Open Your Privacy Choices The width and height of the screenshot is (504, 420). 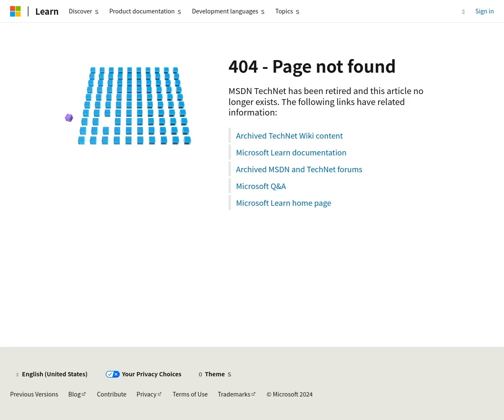[x=144, y=374]
